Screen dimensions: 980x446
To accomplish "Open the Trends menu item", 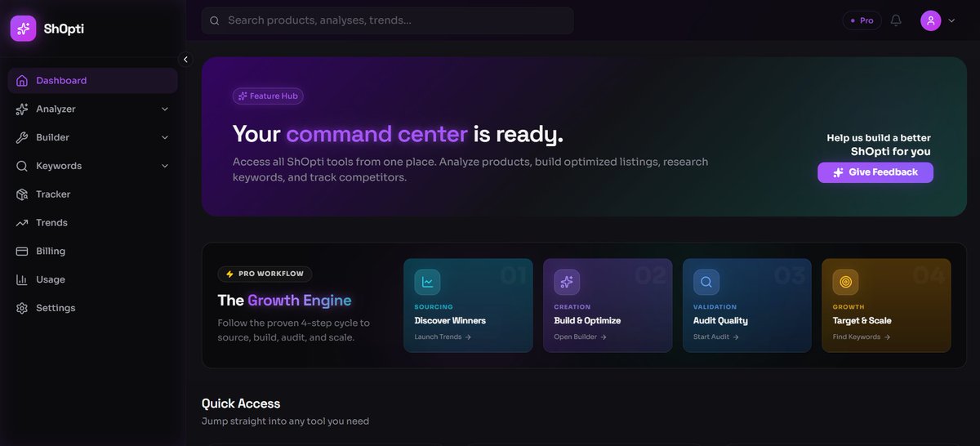I will 92,223.
